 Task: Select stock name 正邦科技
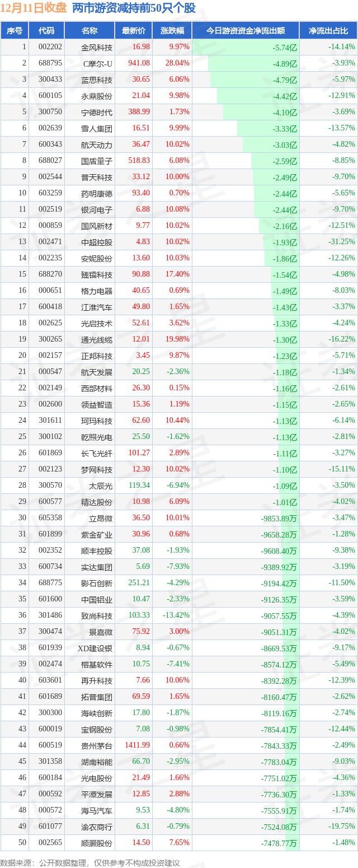click(x=97, y=356)
